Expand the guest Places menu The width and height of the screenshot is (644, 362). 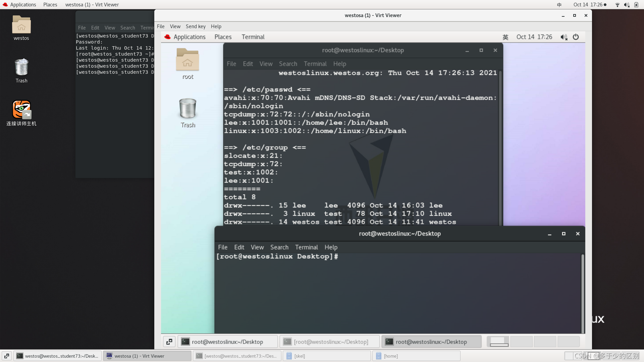[223, 37]
